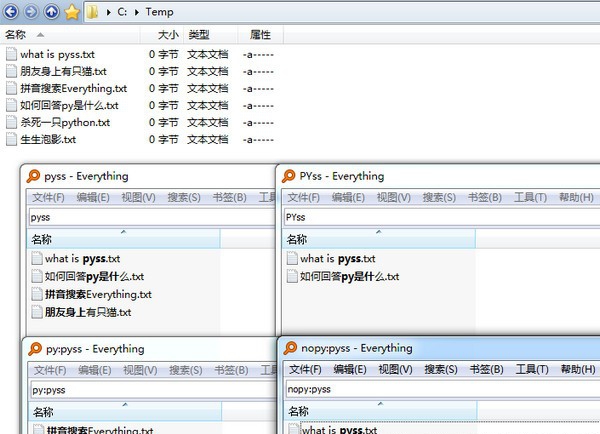Image resolution: width=600 pixels, height=434 pixels.
Task: Click Everything icon in py:pyss window title
Action: click(x=35, y=349)
